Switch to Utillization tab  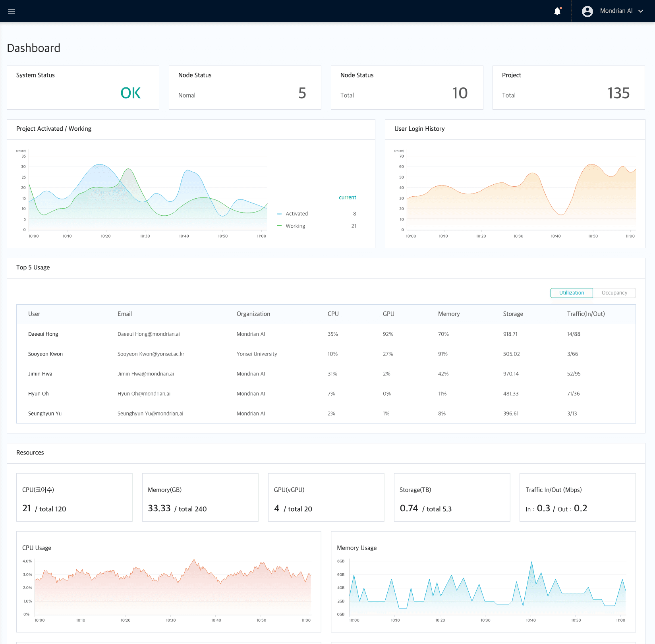coord(572,293)
